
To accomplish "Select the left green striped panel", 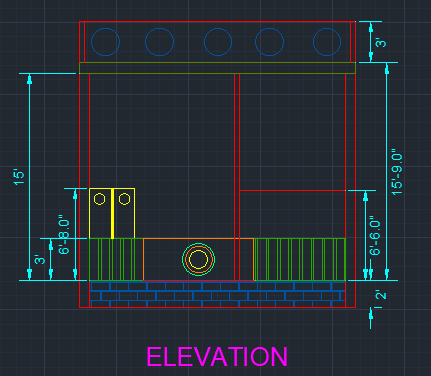I will 116,259.
